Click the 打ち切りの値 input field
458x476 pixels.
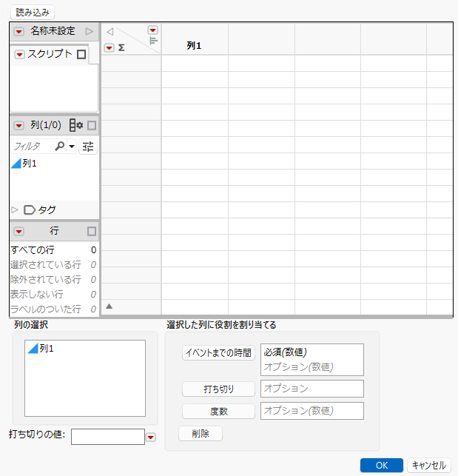click(x=108, y=437)
